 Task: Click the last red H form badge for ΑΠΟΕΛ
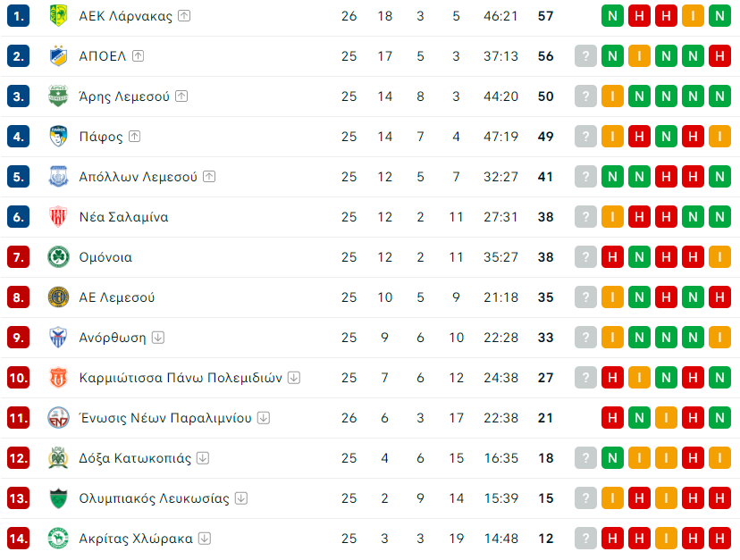719,56
